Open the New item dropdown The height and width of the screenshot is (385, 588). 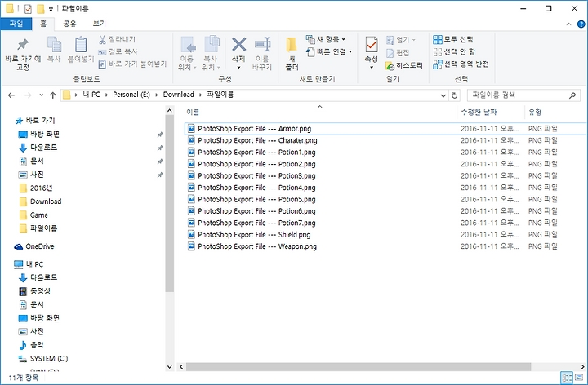326,39
